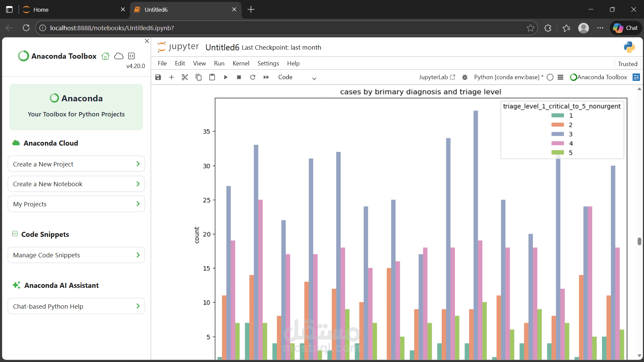The height and width of the screenshot is (362, 644).
Task: Open notebook in JupyterLab
Action: pyautogui.click(x=437, y=77)
